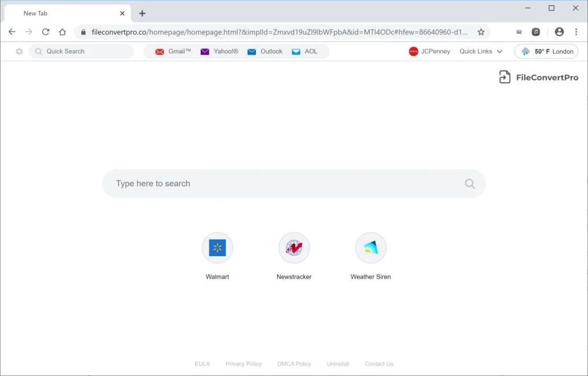Viewport: 588px width, 376px height.
Task: Open the Chrome profile avatar
Action: click(559, 32)
